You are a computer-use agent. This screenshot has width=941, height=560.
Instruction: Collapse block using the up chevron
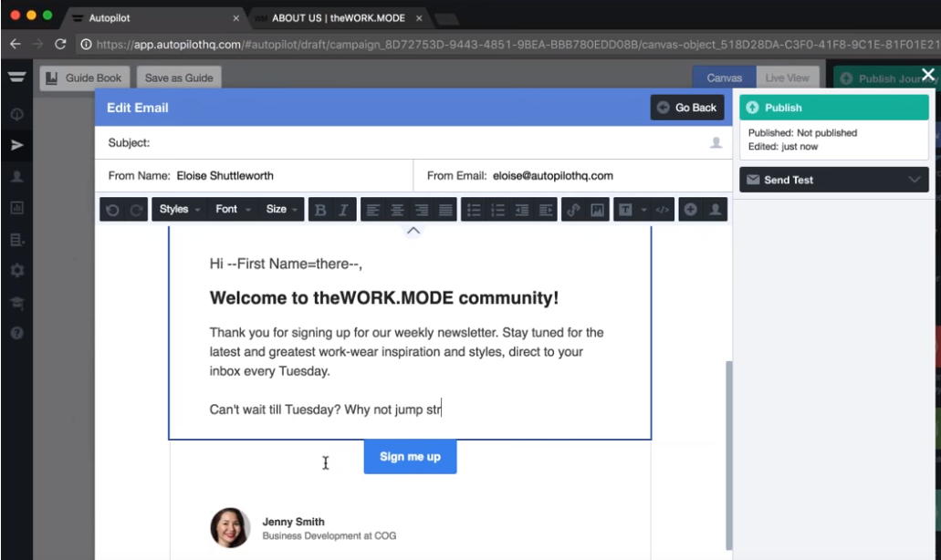[x=413, y=231]
